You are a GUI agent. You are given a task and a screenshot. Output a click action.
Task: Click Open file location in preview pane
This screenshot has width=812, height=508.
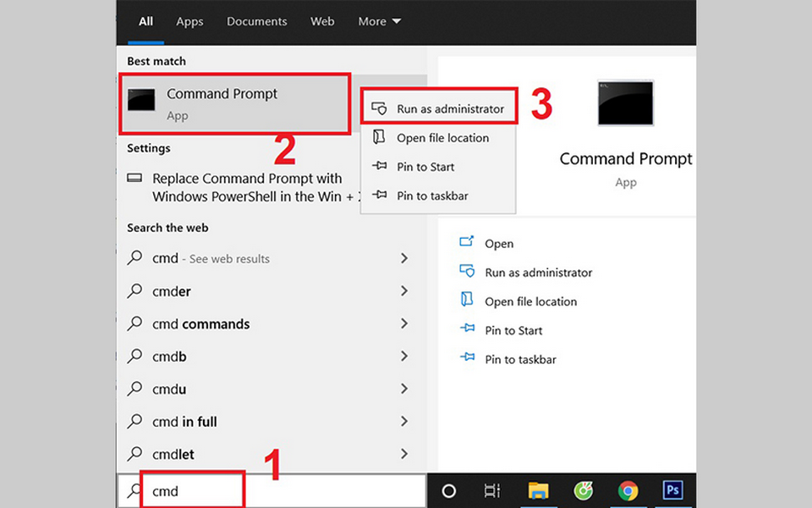(x=531, y=301)
